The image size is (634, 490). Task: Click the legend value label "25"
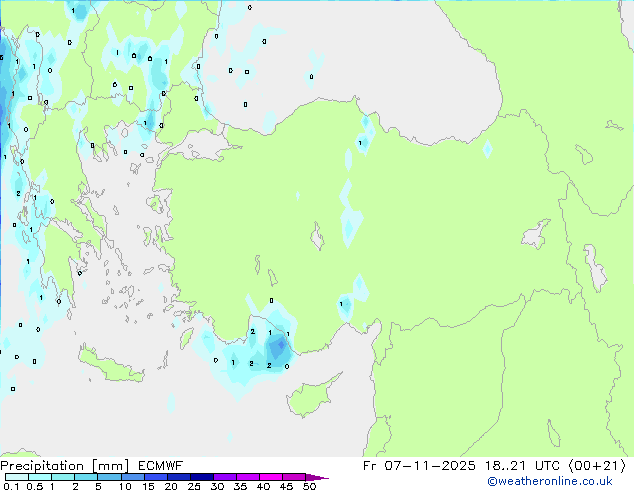click(x=194, y=486)
